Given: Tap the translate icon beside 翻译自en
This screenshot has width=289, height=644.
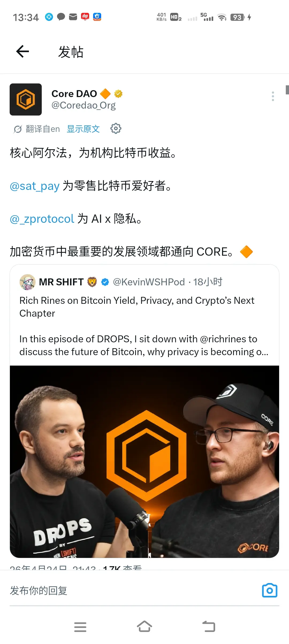Looking at the screenshot, I should pos(18,129).
